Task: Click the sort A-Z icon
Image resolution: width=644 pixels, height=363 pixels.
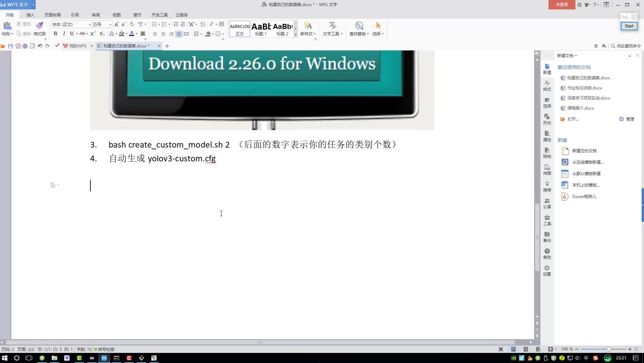Action: pyautogui.click(x=203, y=24)
